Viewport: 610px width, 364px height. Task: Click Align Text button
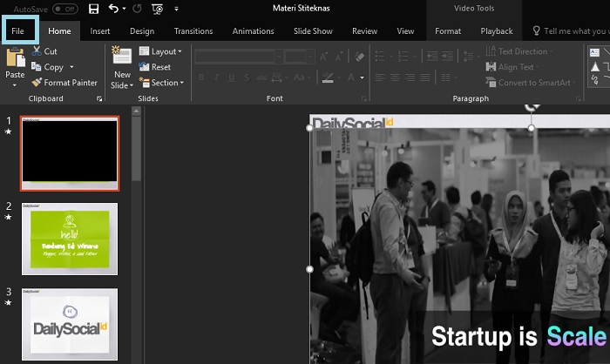pos(512,67)
